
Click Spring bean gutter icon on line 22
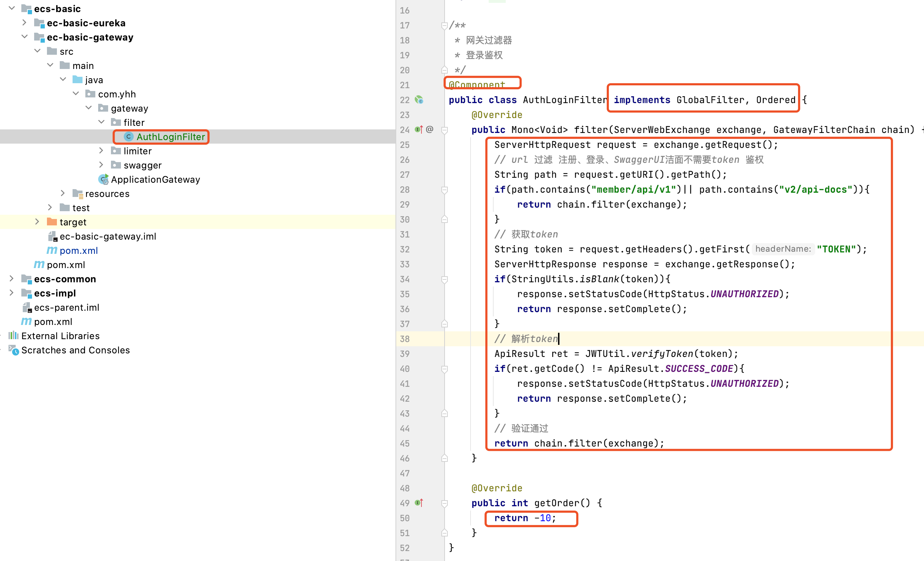[419, 100]
